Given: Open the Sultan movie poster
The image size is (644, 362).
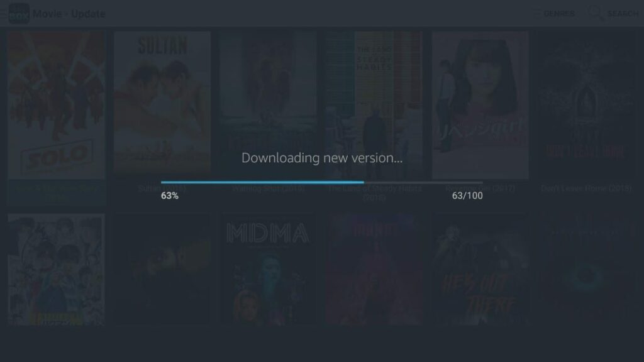Looking at the screenshot, I should pos(162,105).
